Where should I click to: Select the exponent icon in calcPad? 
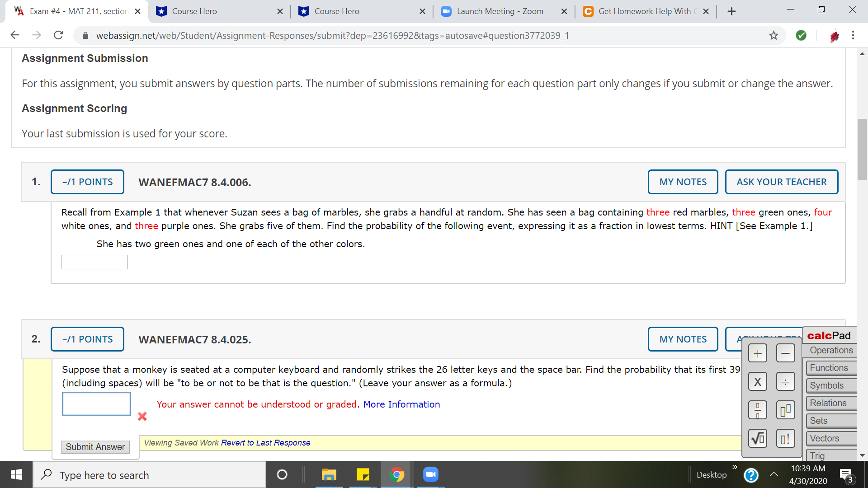pos(785,410)
